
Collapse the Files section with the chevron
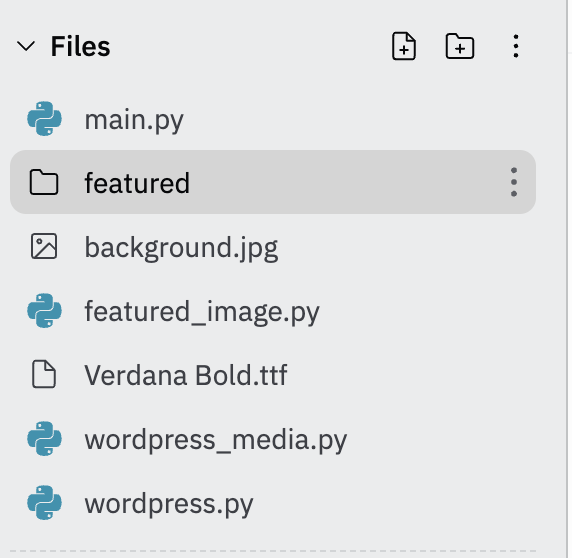pos(26,46)
